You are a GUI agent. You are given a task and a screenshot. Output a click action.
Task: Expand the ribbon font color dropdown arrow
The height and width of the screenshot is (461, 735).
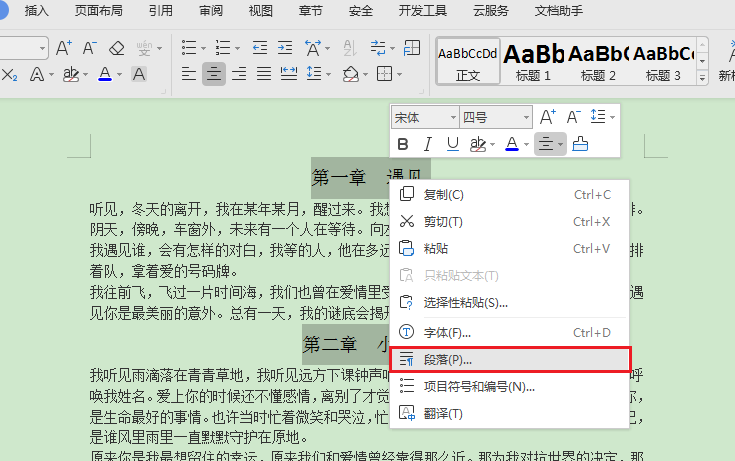click(119, 75)
